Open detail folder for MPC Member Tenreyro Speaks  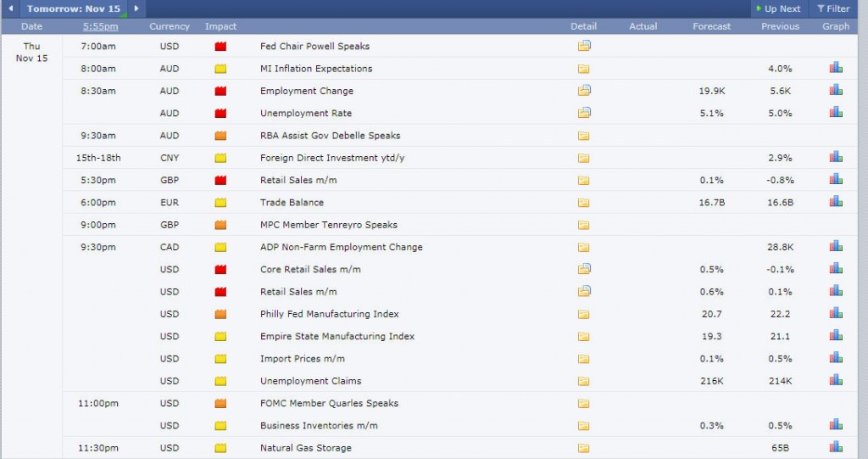(x=583, y=225)
